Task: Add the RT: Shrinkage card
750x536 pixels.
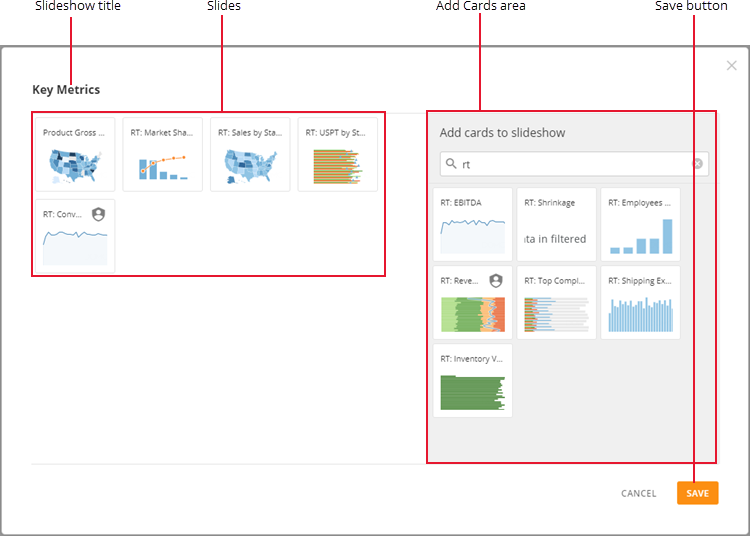Action: pyautogui.click(x=556, y=224)
